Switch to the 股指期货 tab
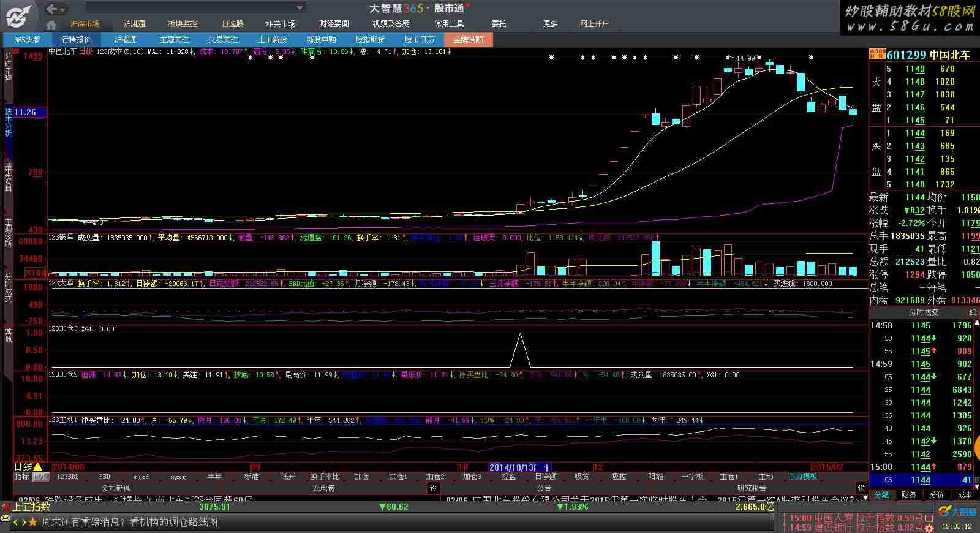 pyautogui.click(x=370, y=39)
